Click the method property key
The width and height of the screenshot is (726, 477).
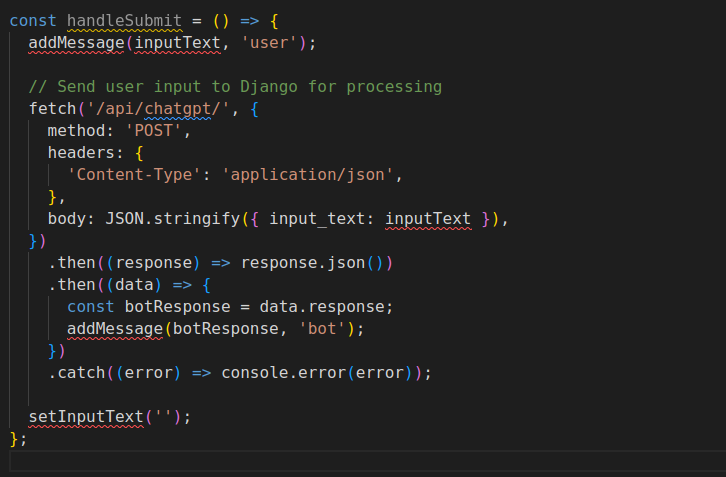76,130
